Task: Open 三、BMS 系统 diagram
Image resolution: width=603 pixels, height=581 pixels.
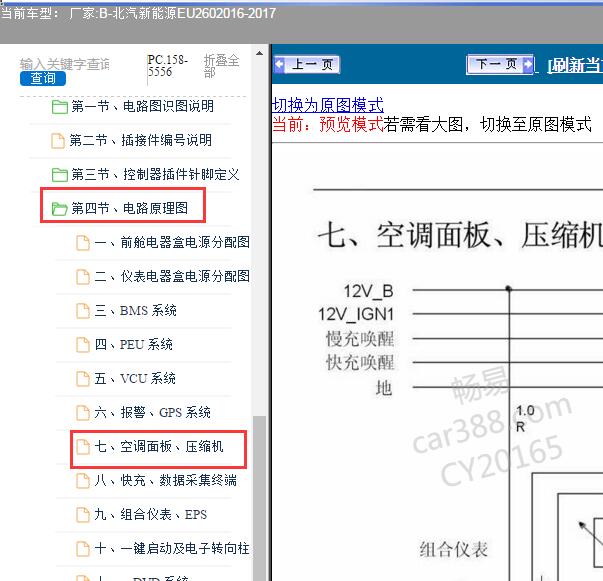Action: click(135, 310)
